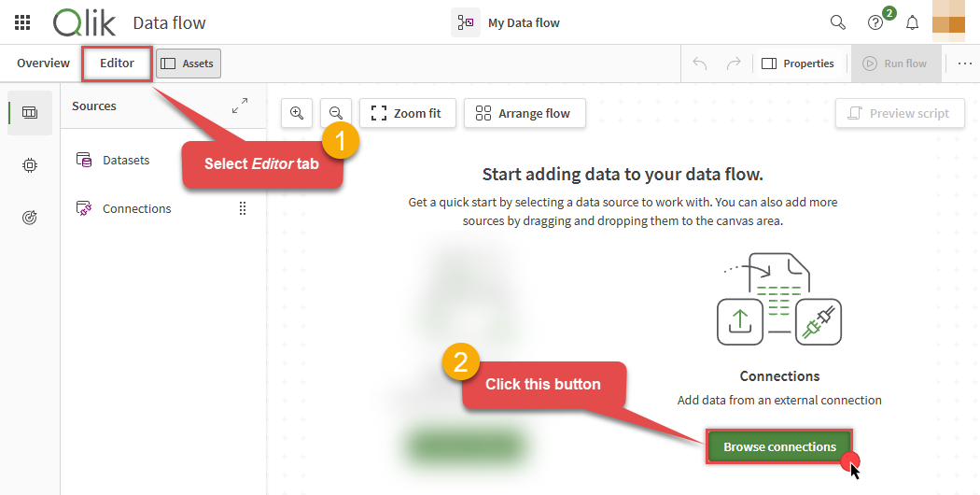
Task: Open the more options ellipsis menu
Action: (965, 64)
